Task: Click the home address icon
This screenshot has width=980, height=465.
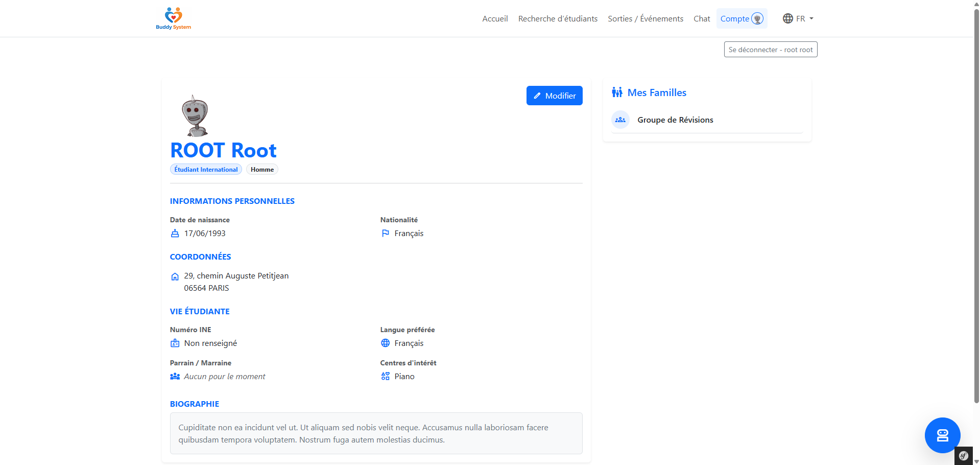Action: [175, 276]
